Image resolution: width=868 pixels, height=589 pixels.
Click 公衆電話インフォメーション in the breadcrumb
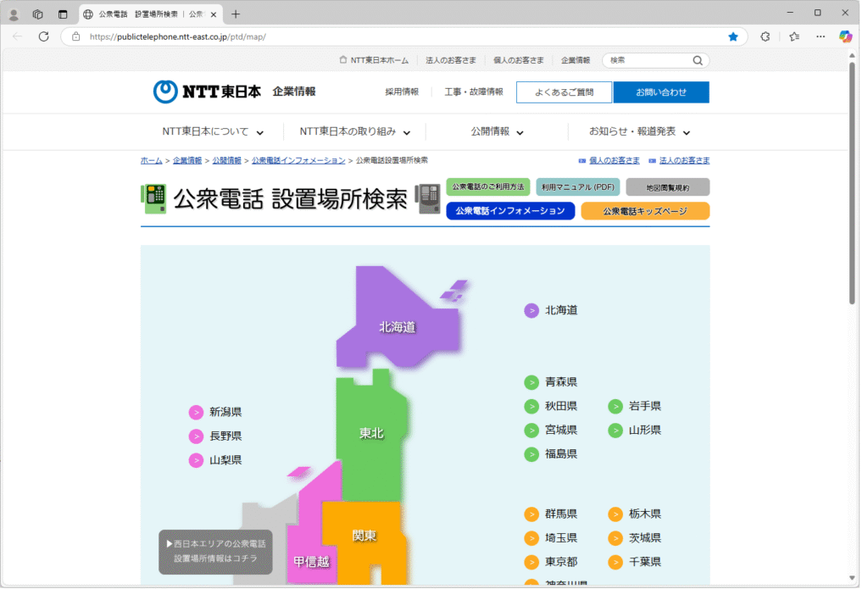(298, 160)
